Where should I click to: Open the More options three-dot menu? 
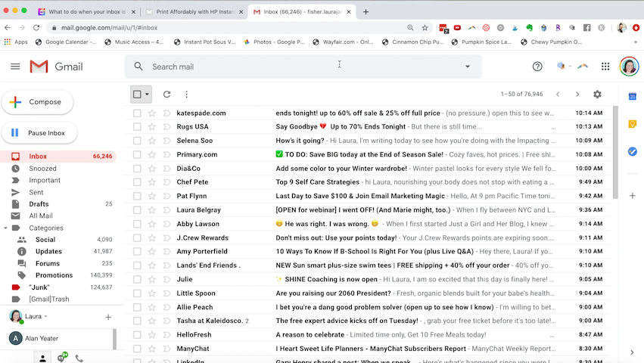pos(186,95)
